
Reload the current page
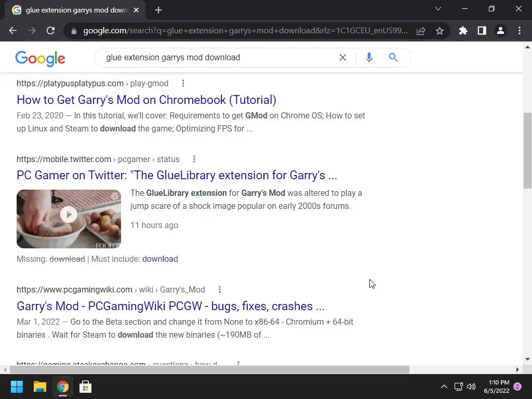50,31
